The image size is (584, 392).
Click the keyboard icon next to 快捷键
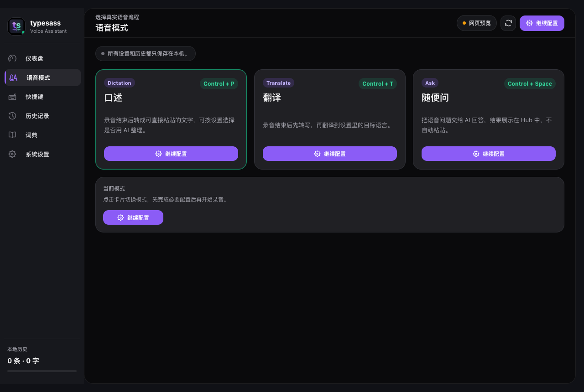(12, 97)
